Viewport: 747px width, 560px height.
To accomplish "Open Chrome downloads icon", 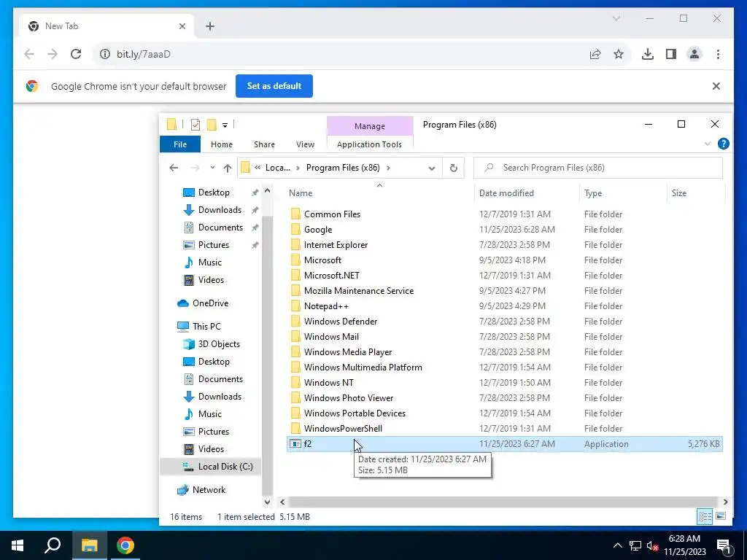I will click(648, 54).
